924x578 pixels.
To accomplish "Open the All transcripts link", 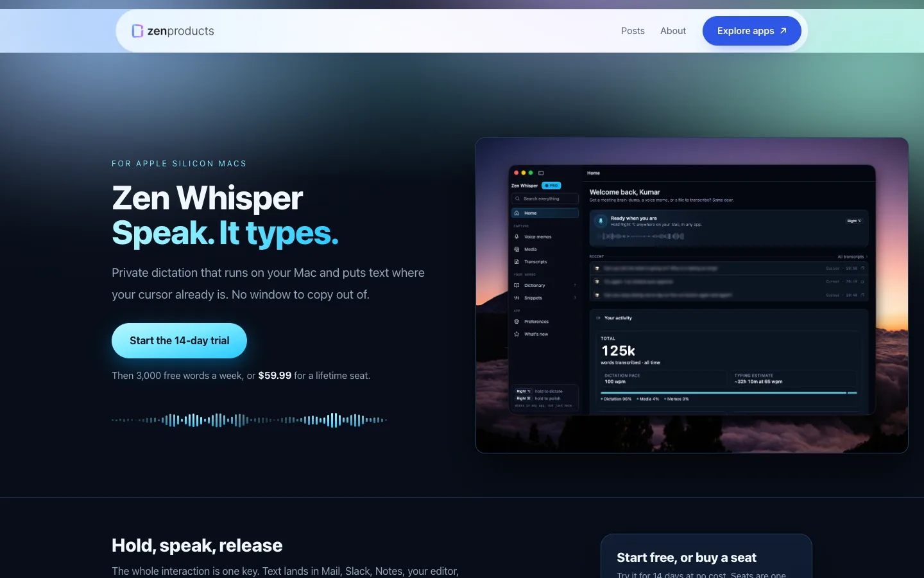I will (852, 257).
